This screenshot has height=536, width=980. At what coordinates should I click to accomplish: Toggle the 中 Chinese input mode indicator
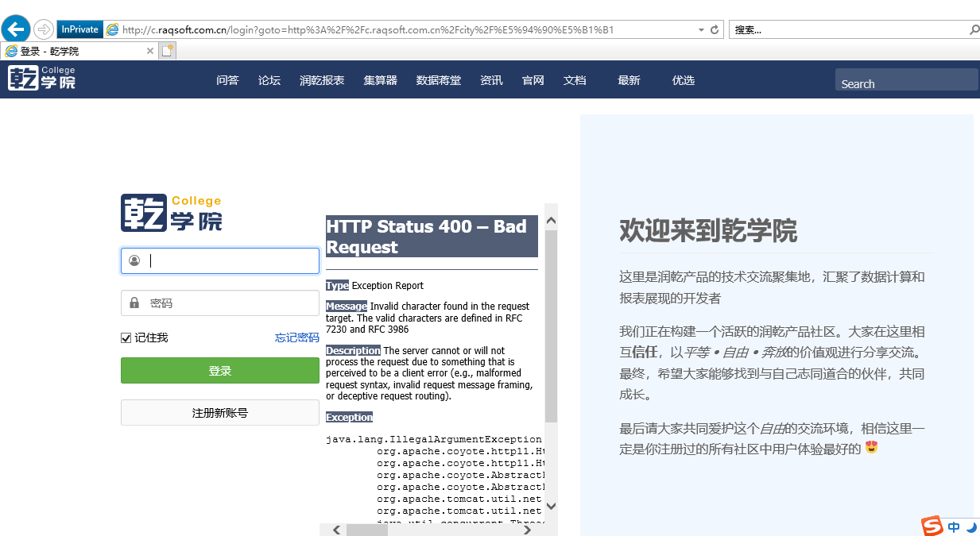point(954,526)
